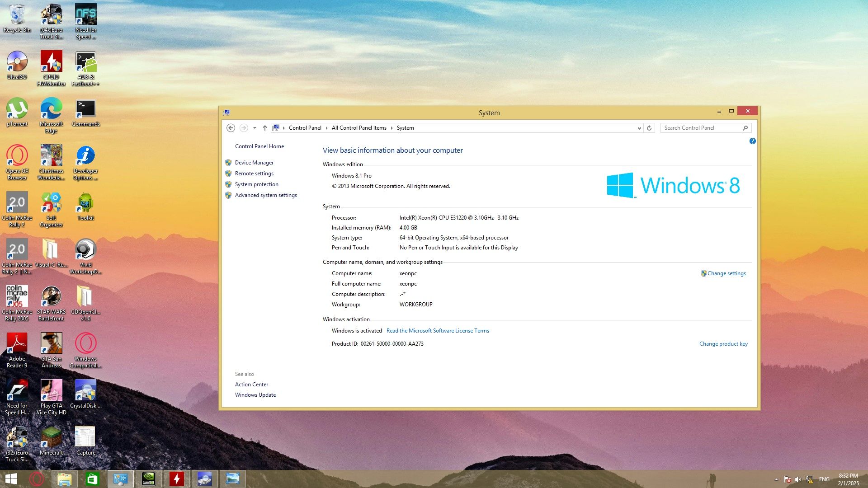
Task: Open the Minecraft desktop shortcut
Action: (x=51, y=441)
